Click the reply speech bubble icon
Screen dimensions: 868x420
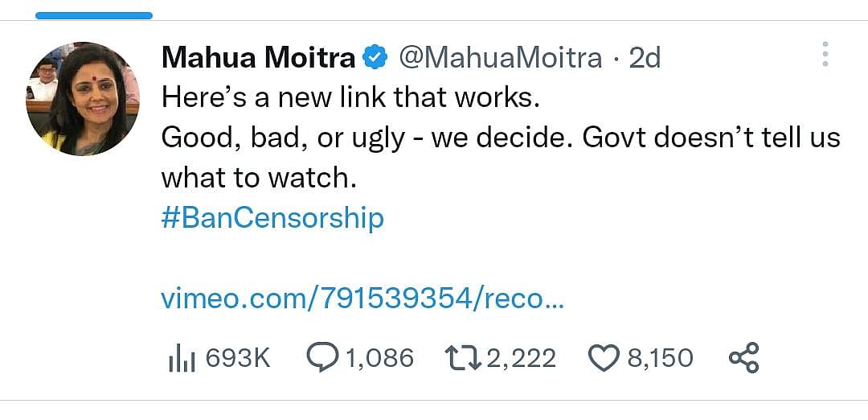point(324,358)
